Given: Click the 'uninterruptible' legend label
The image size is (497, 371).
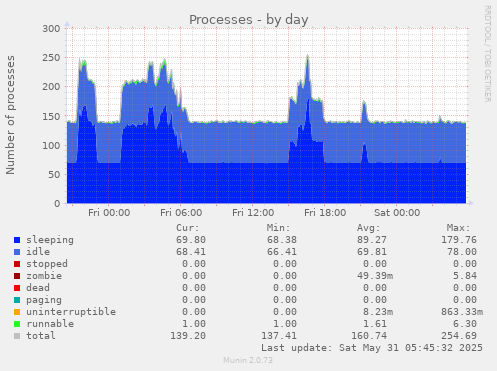Looking at the screenshot, I should [71, 312].
